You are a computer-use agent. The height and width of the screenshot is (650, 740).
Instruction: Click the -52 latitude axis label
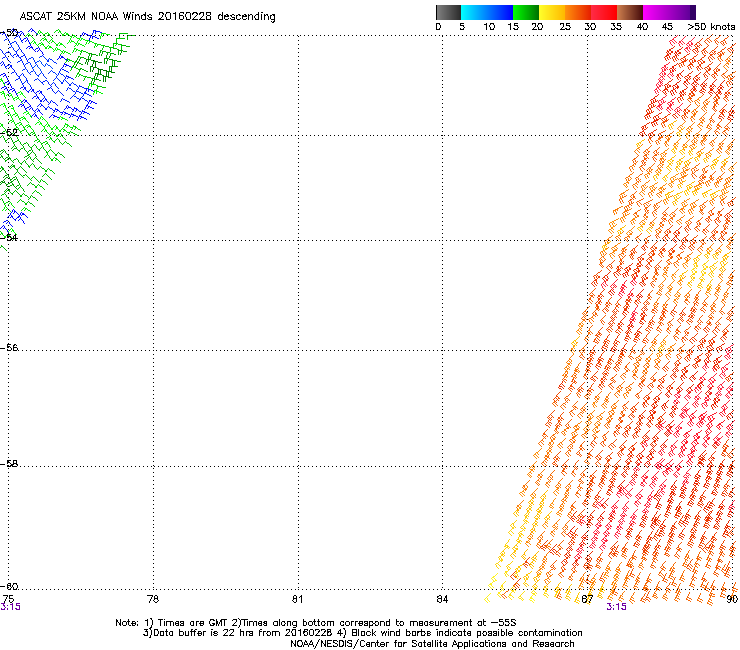pyautogui.click(x=9, y=133)
